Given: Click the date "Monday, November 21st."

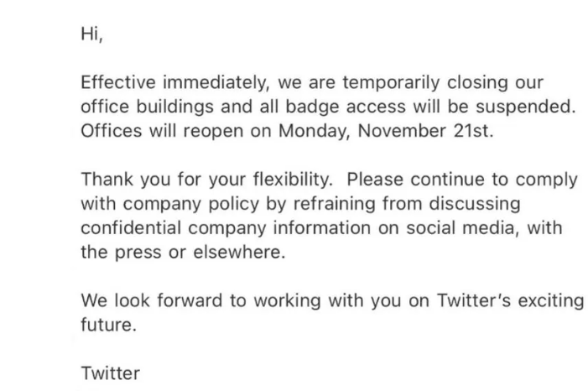Looking at the screenshot, I should coord(386,131).
